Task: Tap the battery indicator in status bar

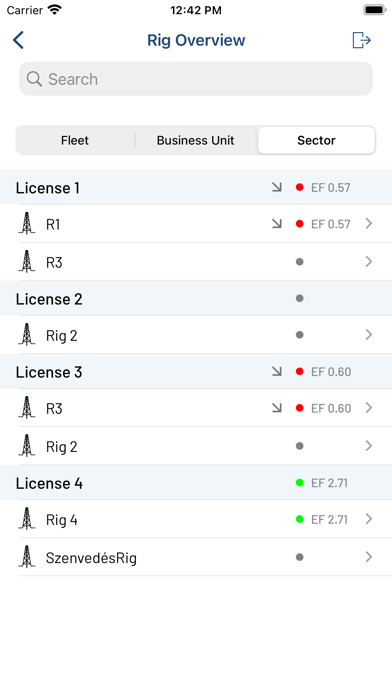Action: [x=375, y=10]
